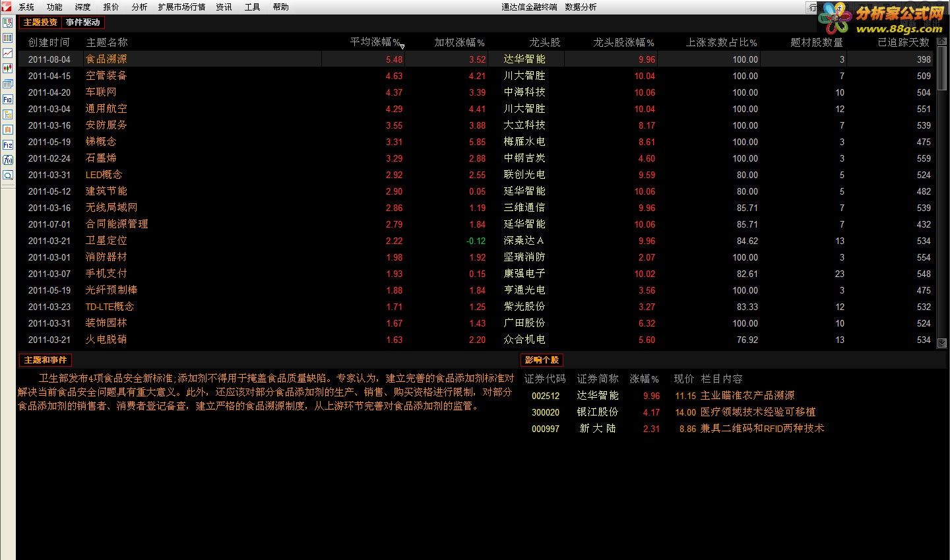Select the 建筑节能 theme

click(106, 191)
